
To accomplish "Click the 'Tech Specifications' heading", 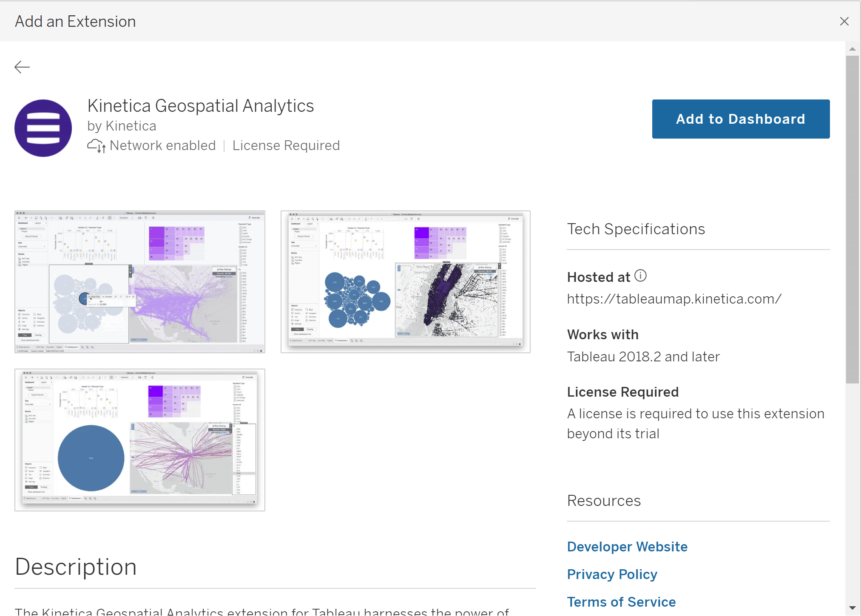I will [636, 229].
